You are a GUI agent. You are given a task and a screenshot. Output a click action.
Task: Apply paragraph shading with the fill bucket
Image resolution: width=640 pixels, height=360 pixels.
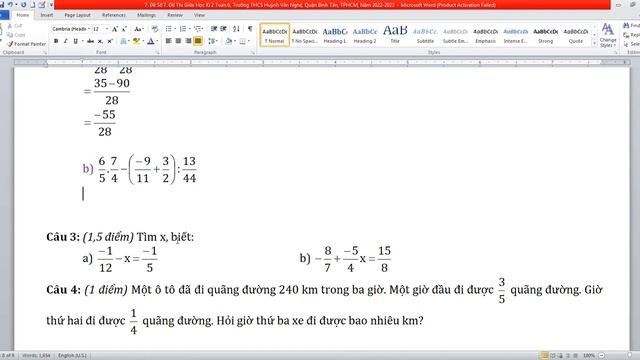pos(229,41)
